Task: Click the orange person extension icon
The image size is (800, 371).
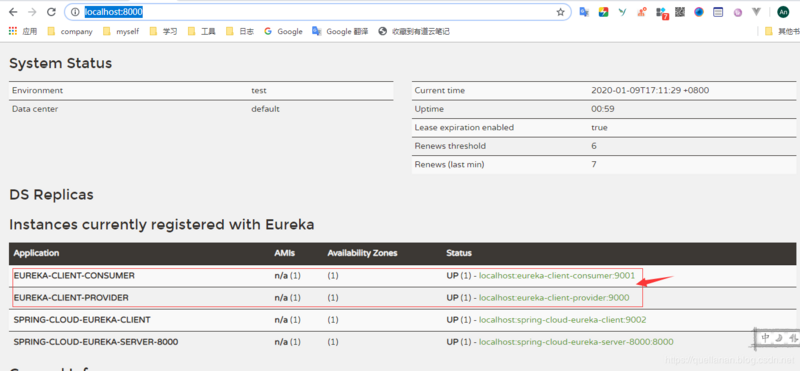Action: [x=642, y=12]
